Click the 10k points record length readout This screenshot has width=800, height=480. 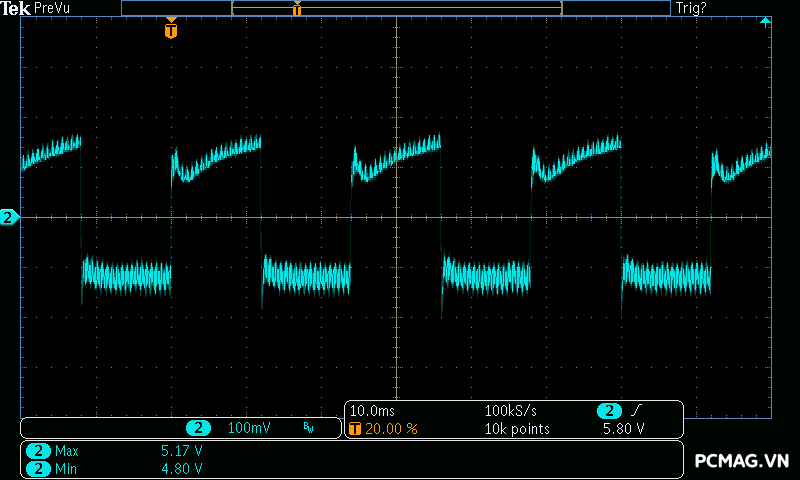[x=517, y=429]
